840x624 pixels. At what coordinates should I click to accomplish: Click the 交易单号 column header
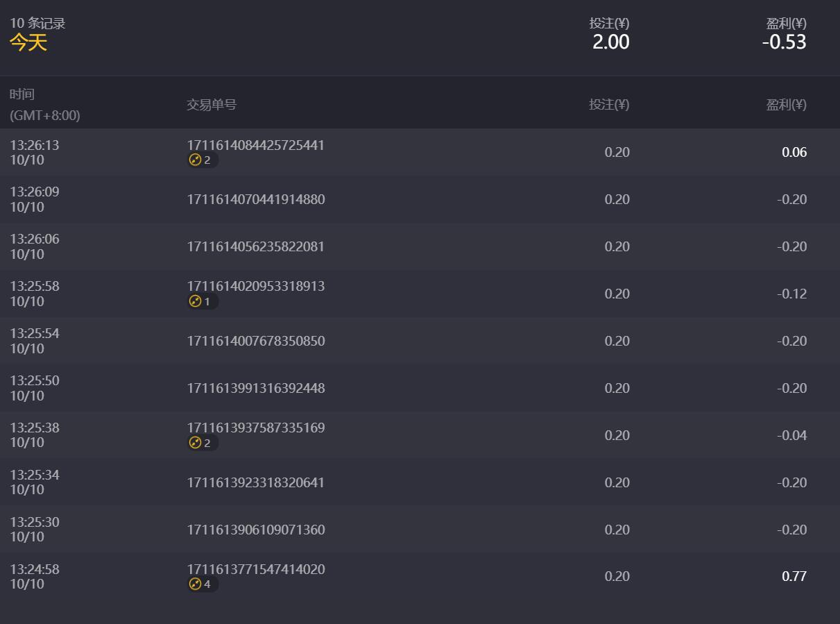point(212,105)
